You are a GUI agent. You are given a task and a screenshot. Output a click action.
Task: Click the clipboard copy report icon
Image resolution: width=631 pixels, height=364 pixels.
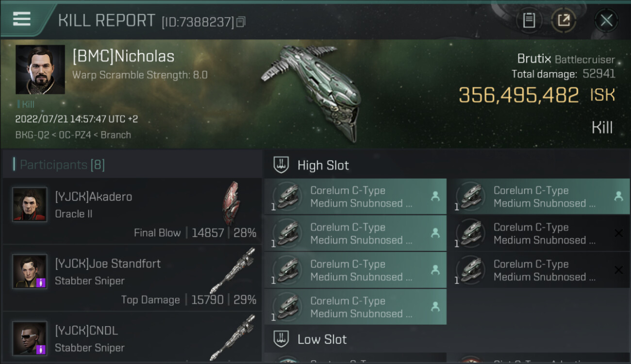click(529, 20)
